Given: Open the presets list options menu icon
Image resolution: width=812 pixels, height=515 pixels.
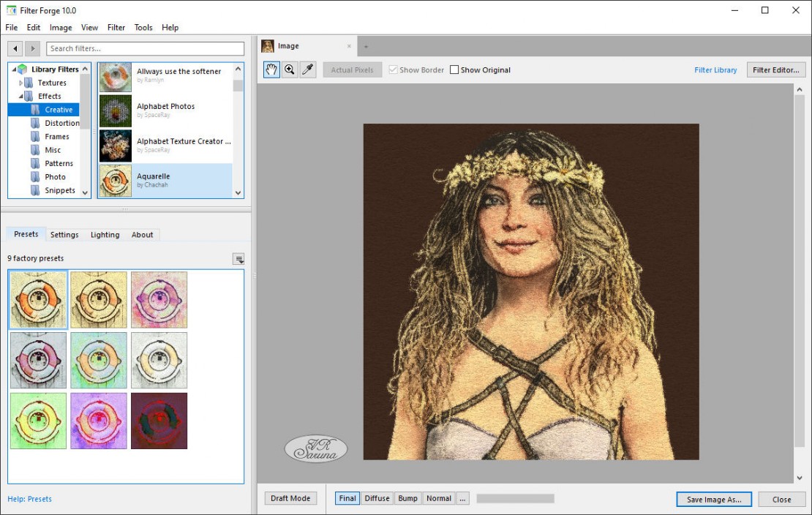Looking at the screenshot, I should pyautogui.click(x=238, y=259).
